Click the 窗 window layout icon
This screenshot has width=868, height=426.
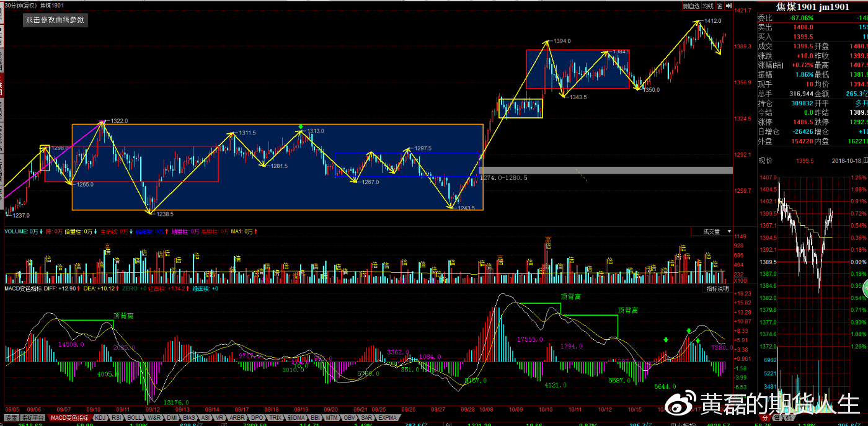(x=719, y=6)
